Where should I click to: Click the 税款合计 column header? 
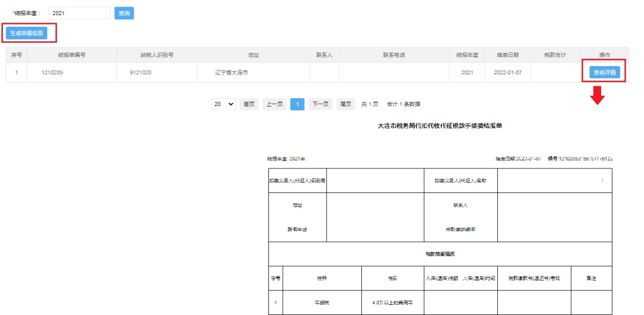(555, 55)
